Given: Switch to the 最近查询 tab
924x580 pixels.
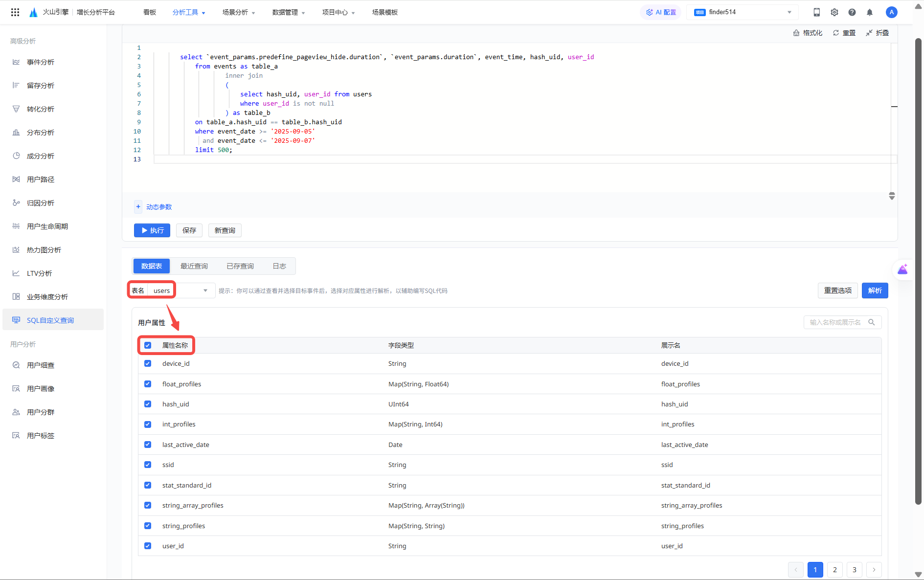Looking at the screenshot, I should tap(194, 266).
